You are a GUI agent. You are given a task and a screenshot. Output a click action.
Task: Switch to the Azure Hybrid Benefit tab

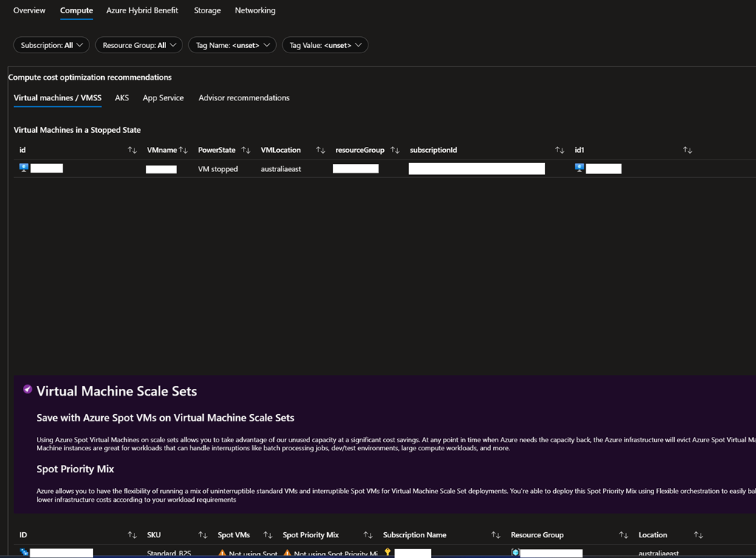[142, 10]
